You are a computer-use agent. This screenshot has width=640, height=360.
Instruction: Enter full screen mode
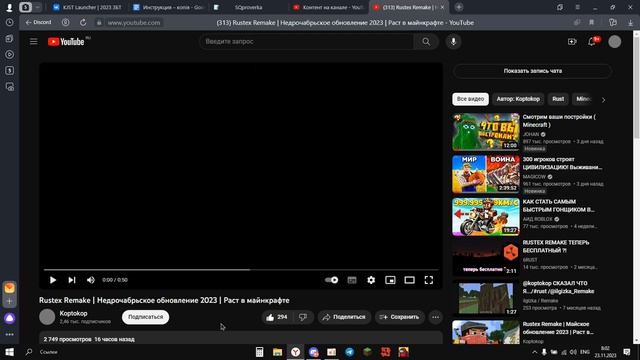[x=429, y=280]
